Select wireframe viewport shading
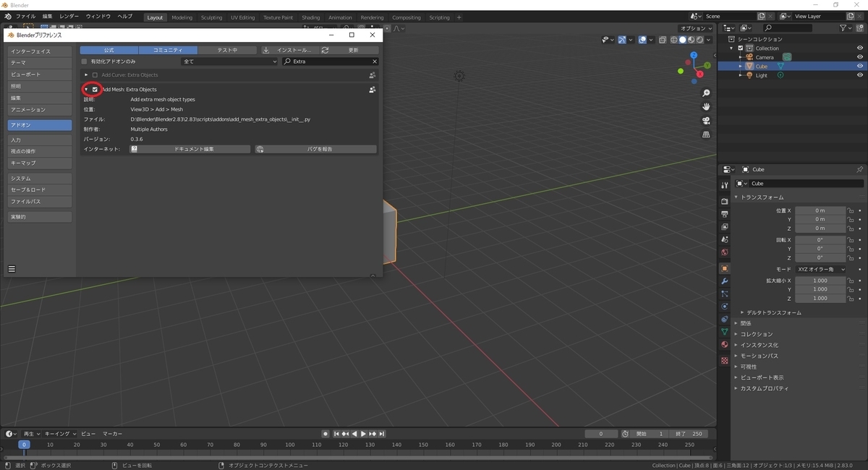The width and height of the screenshot is (868, 470). [674, 40]
